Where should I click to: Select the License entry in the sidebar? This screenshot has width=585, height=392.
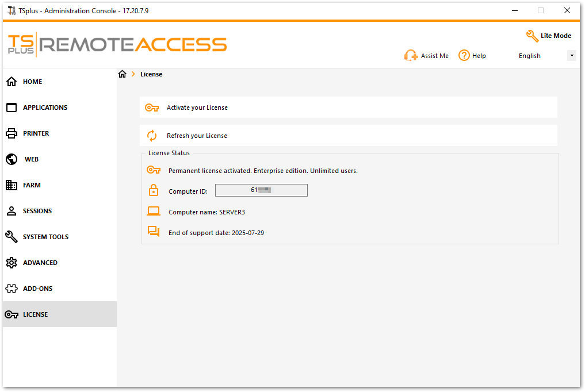pos(36,314)
